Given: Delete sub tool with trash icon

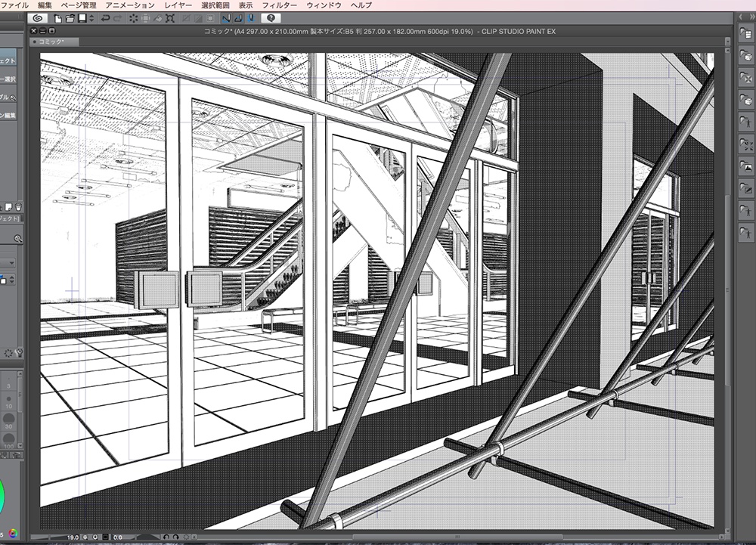Looking at the screenshot, I should [x=18, y=207].
